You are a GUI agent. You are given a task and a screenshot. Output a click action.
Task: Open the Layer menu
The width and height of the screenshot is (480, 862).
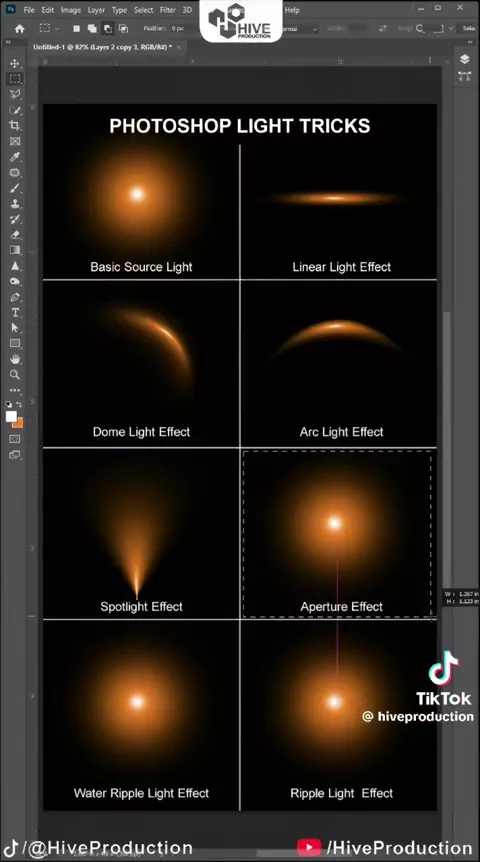tap(96, 10)
